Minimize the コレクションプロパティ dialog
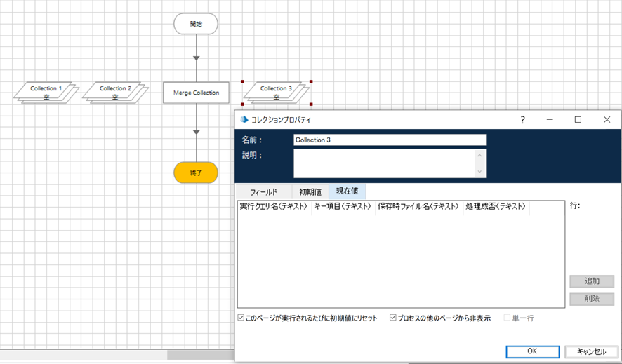This screenshot has width=622, height=364. tap(550, 120)
